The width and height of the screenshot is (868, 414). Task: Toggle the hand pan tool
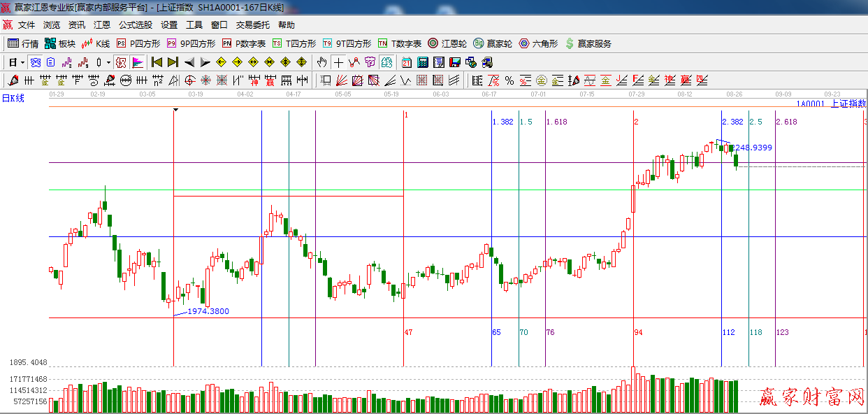tap(321, 62)
